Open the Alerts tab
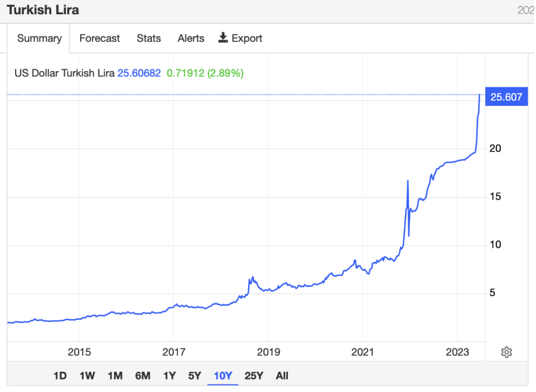 click(191, 38)
